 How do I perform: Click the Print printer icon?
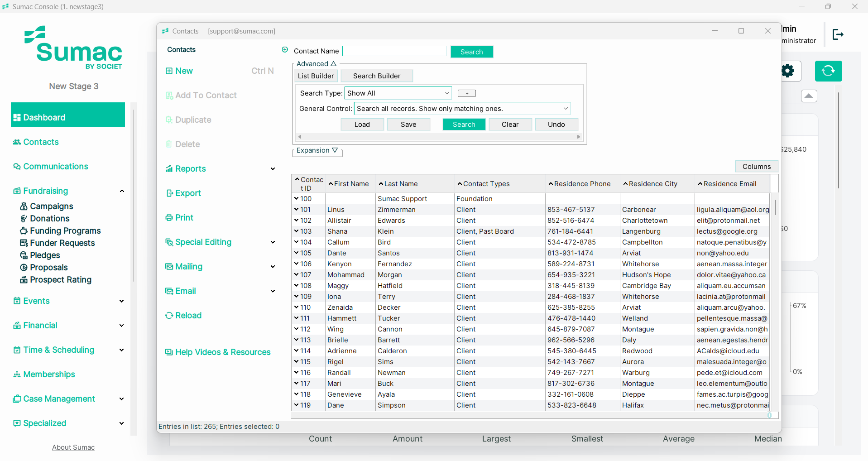169,218
